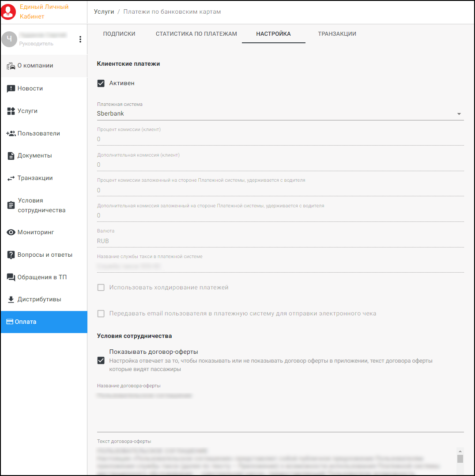
Task: Uncheck the Активен checkbox
Action: (x=101, y=83)
